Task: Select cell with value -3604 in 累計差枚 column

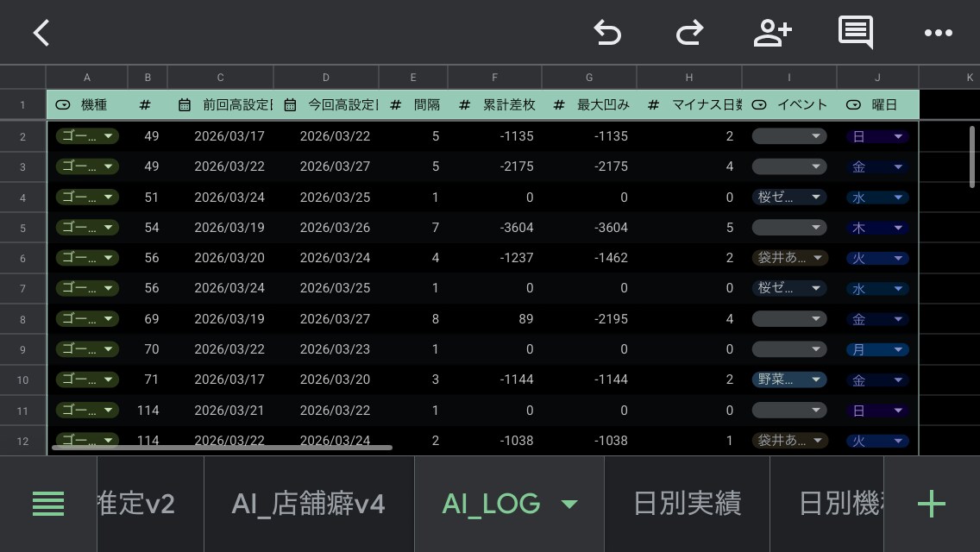Action: [x=494, y=228]
